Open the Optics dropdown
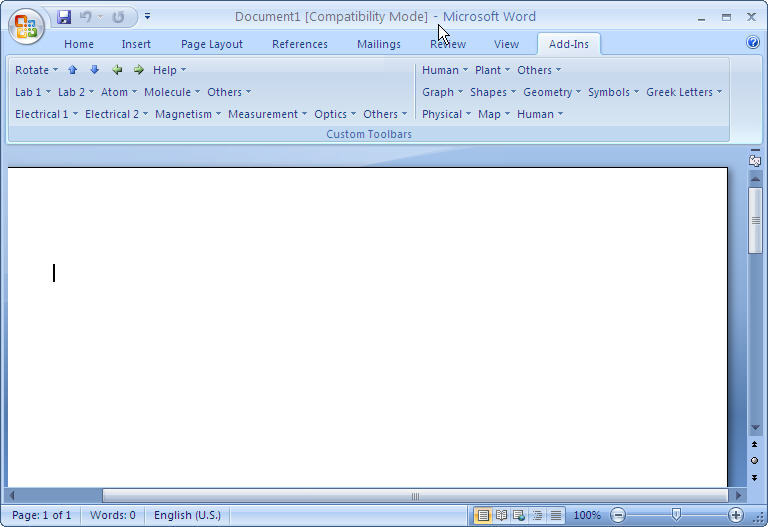The image size is (768, 527). (335, 114)
